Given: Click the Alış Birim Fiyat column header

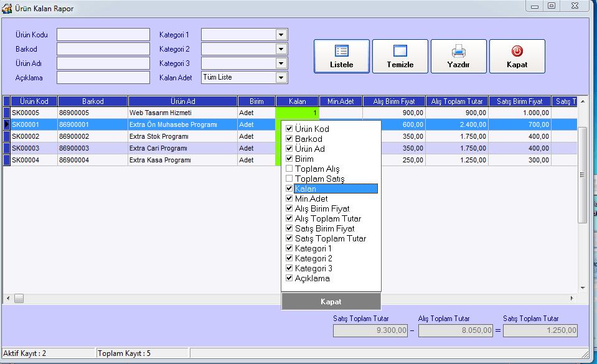Looking at the screenshot, I should [394, 101].
